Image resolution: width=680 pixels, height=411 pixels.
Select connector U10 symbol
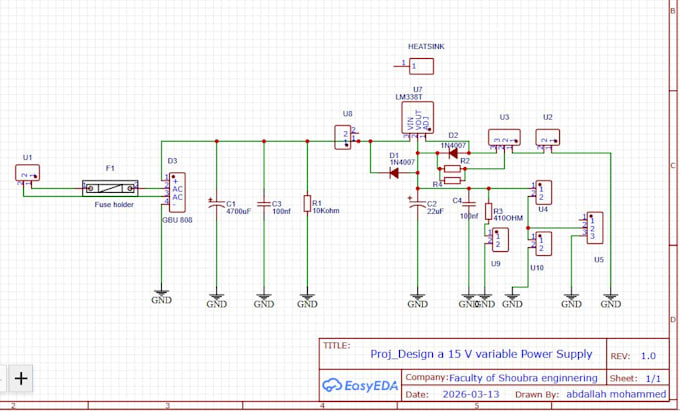click(544, 244)
